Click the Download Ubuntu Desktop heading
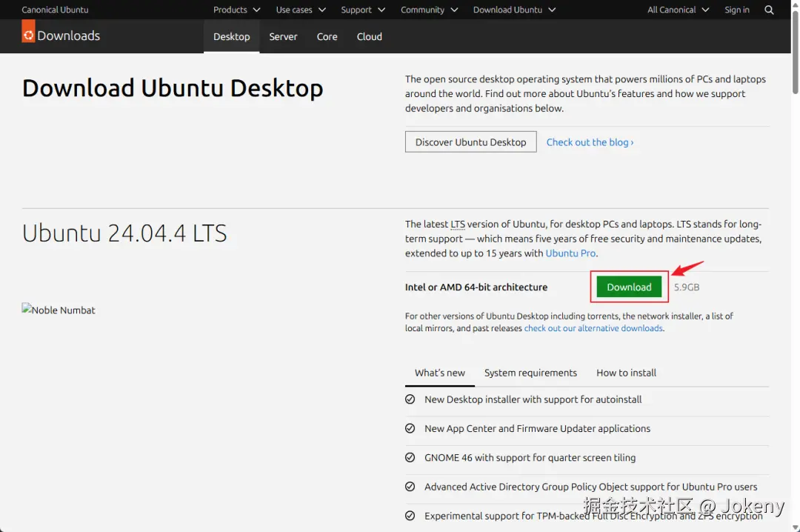This screenshot has width=800, height=532. (x=173, y=88)
